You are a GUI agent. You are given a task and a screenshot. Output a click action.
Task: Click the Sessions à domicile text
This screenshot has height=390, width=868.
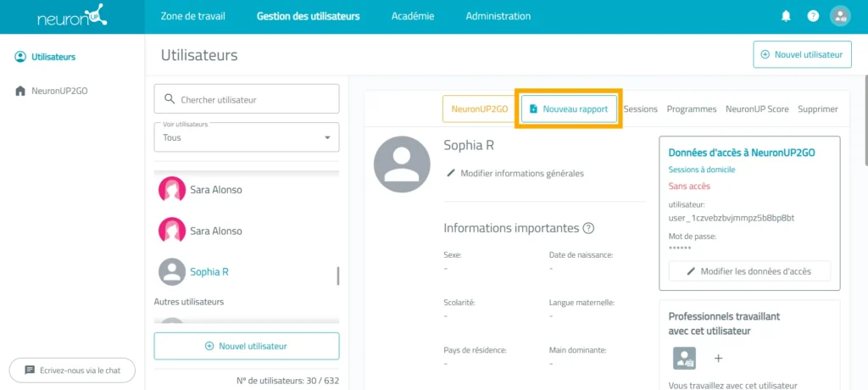pyautogui.click(x=701, y=170)
